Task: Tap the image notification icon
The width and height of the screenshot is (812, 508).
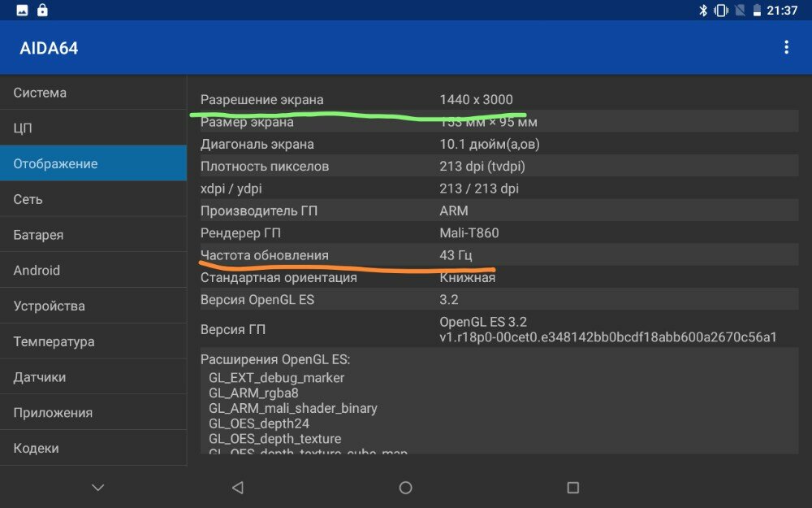Action: pyautogui.click(x=22, y=11)
